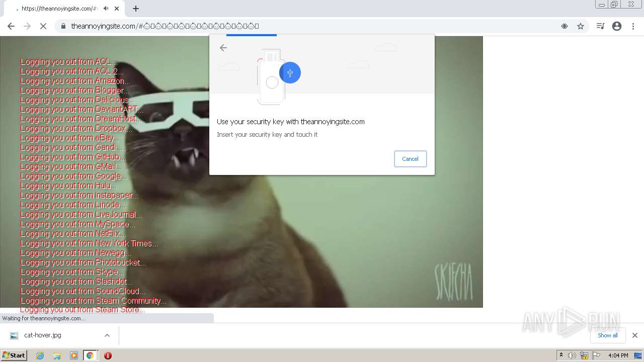The image size is (644, 362).
Task: Bookmark this page with the star
Action: (x=581, y=26)
